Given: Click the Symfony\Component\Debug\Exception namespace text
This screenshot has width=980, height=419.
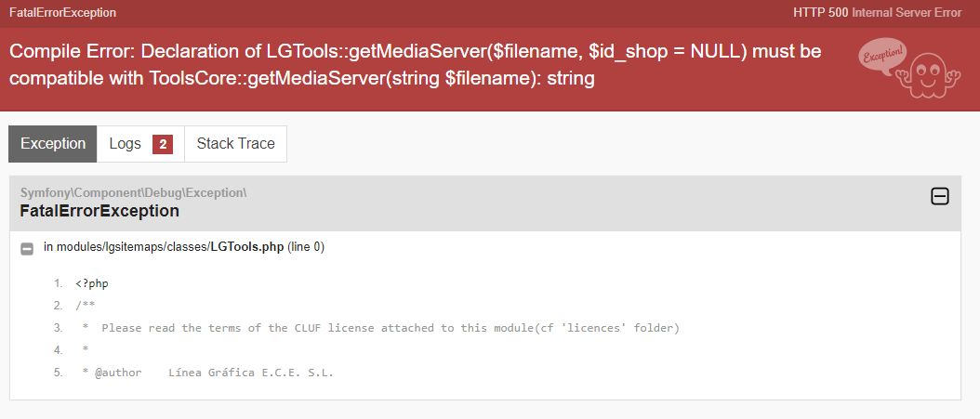Looking at the screenshot, I should (133, 192).
